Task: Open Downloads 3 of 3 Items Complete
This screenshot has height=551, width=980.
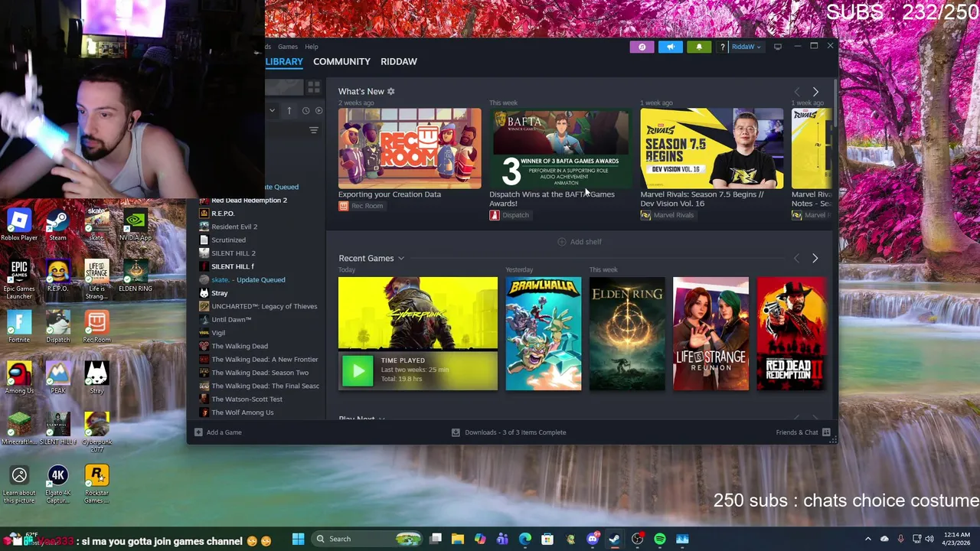Action: coord(508,432)
